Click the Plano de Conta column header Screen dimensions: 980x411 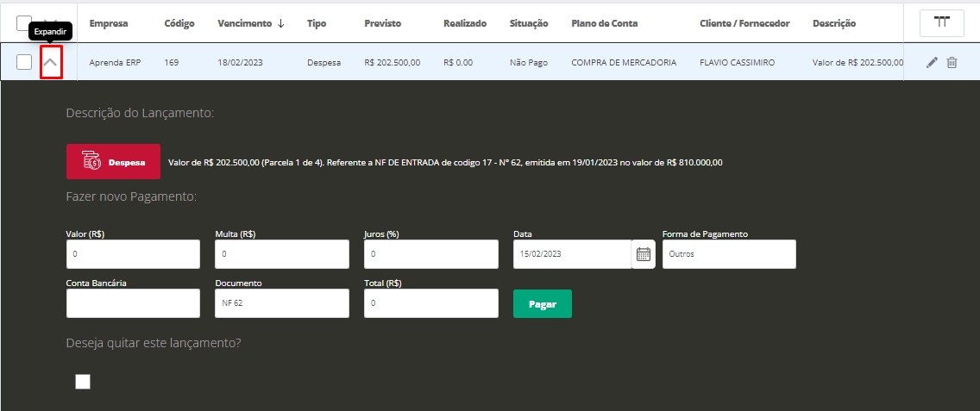click(604, 23)
